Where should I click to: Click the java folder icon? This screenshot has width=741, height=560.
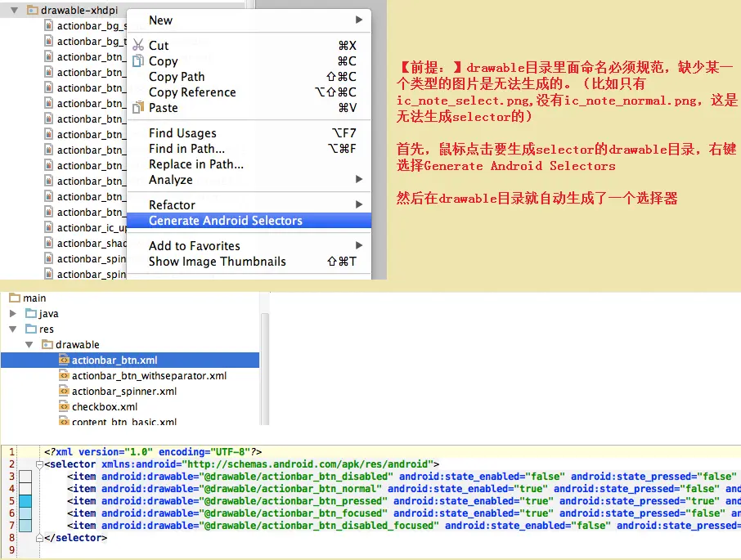[29, 314]
